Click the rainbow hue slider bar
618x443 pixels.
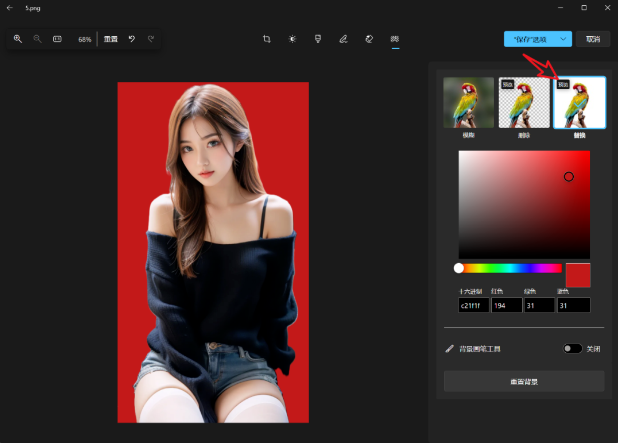tap(510, 268)
